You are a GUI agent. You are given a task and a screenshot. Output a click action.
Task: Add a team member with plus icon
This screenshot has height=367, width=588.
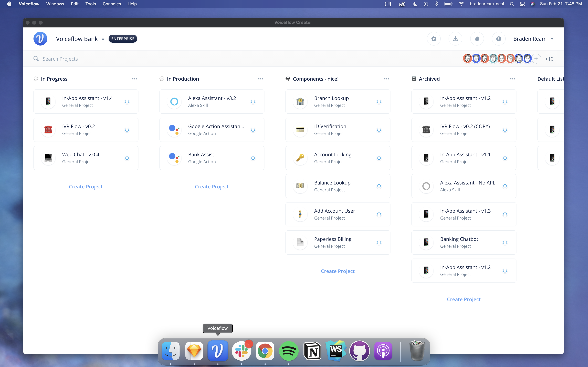[536, 59]
